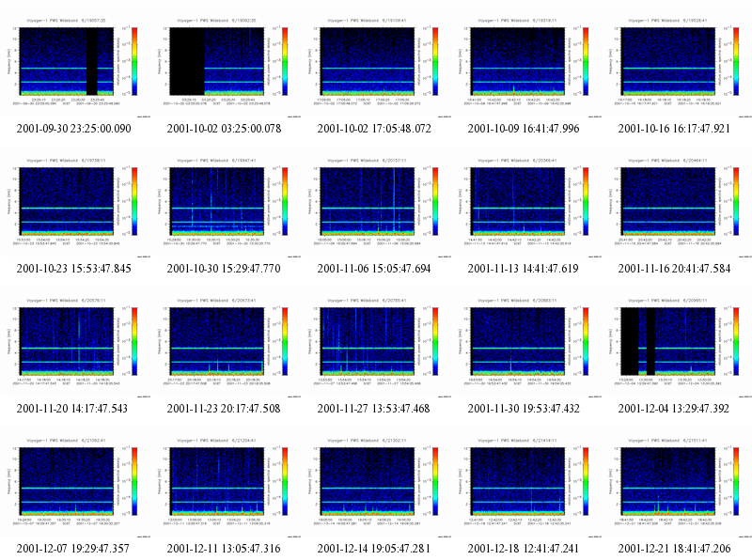Click the caption text 2001-12-11 13:05:47.316
The width and height of the screenshot is (752, 560).
[224, 549]
